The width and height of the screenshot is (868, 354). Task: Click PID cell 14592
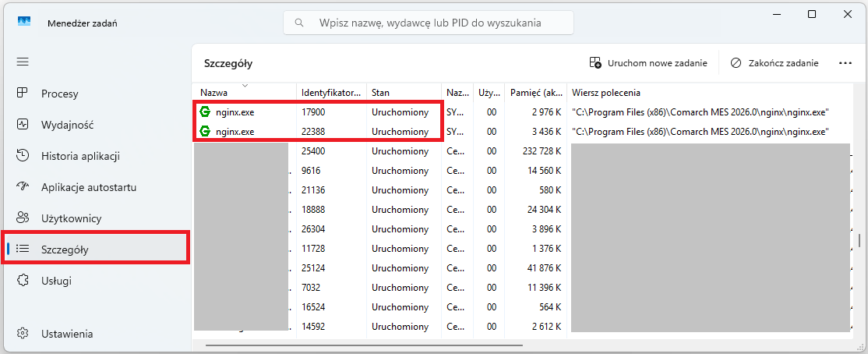point(313,327)
